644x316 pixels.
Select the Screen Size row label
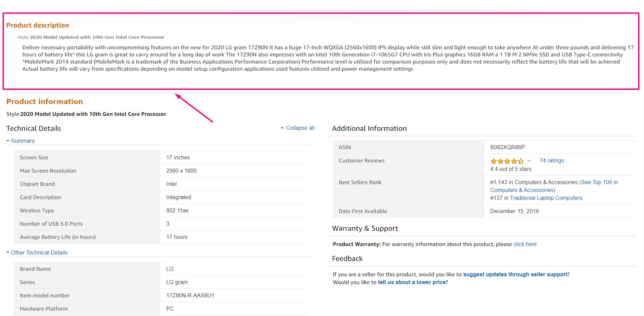(34, 157)
